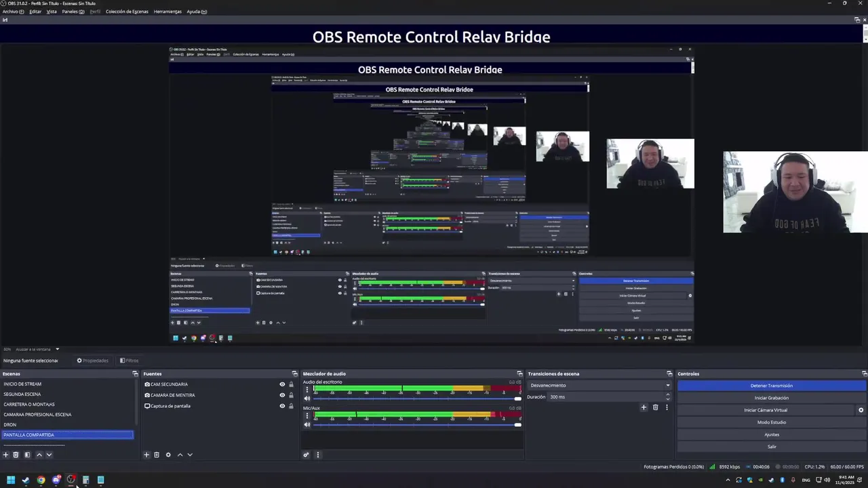868x488 pixels.
Task: Mute Audio del escritorio speaker icon
Action: 307,399
